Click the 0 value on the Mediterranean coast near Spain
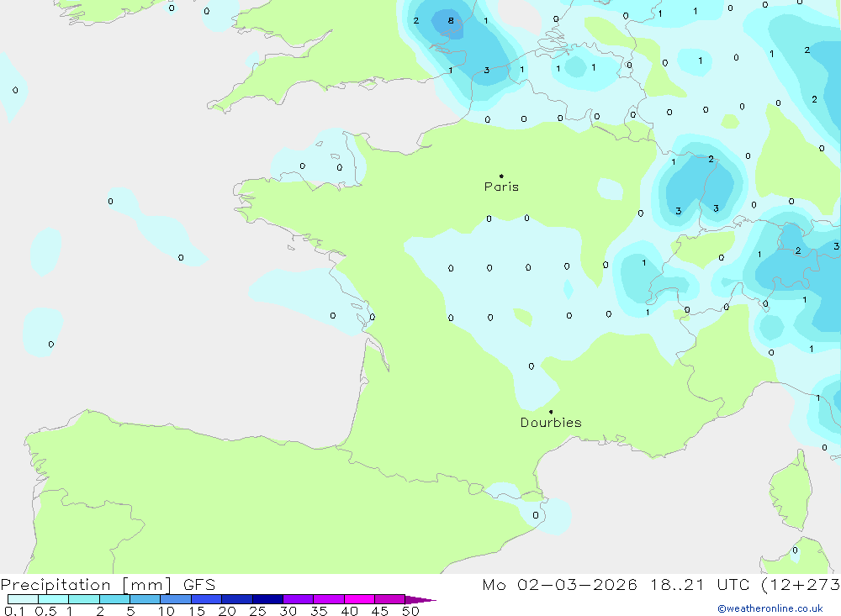Screen dimensions: 841x616 (x=535, y=515)
